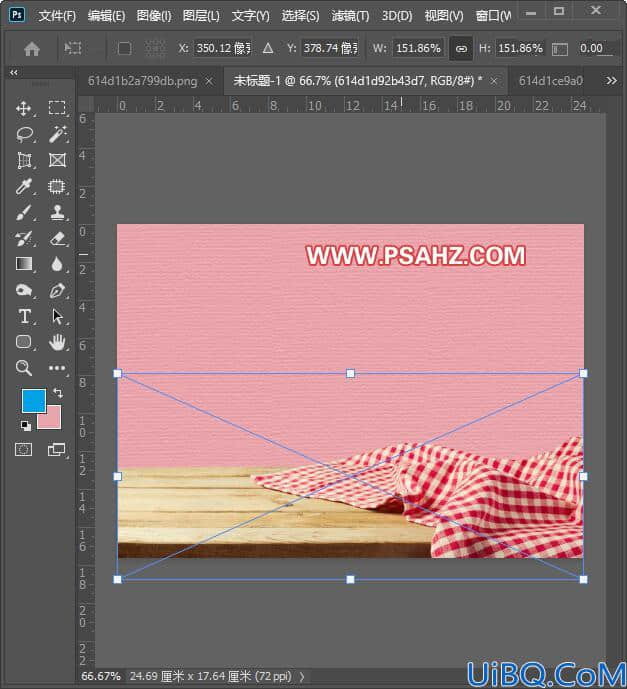This screenshot has height=689, width=627.
Task: Open the 视图(V) menu
Action: [444, 16]
